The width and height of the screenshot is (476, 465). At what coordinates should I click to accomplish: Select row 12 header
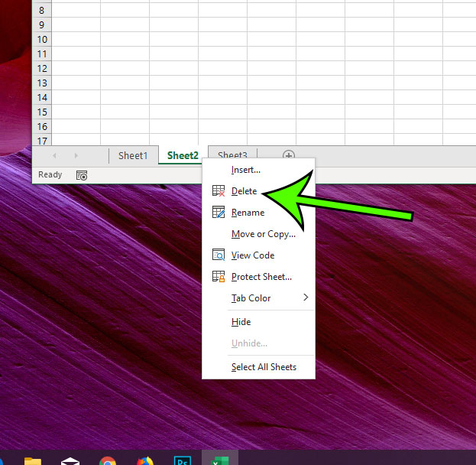(42, 68)
